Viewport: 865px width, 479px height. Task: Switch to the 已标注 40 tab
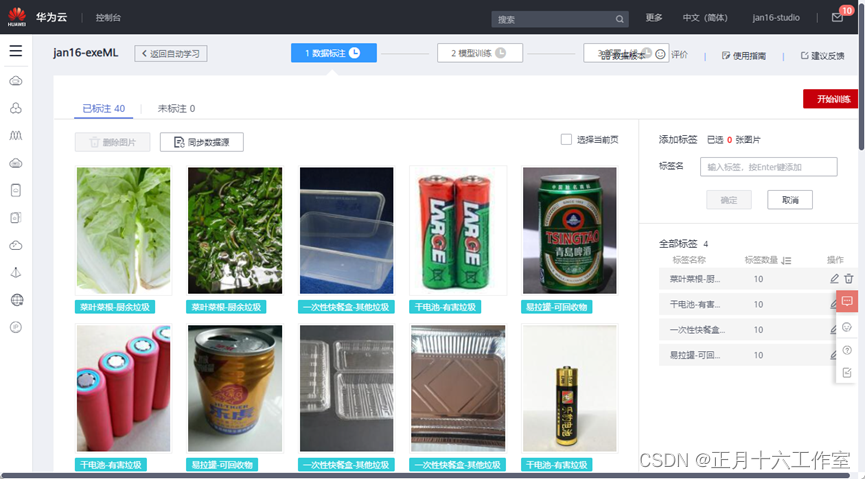[104, 108]
